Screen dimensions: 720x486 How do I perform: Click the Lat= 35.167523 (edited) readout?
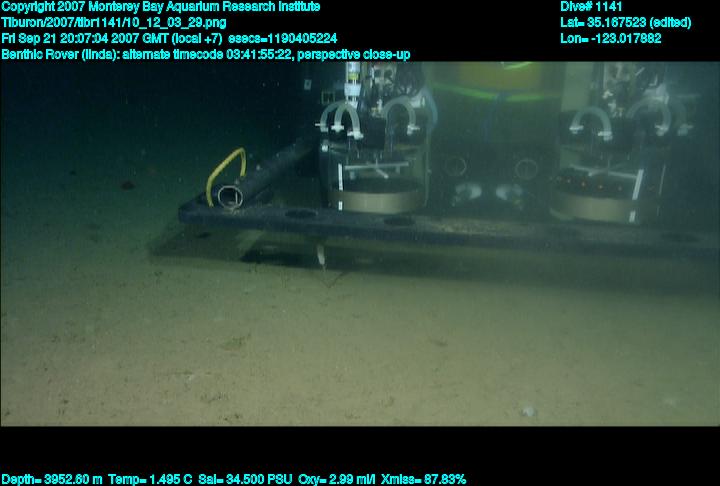pyautogui.click(x=625, y=23)
